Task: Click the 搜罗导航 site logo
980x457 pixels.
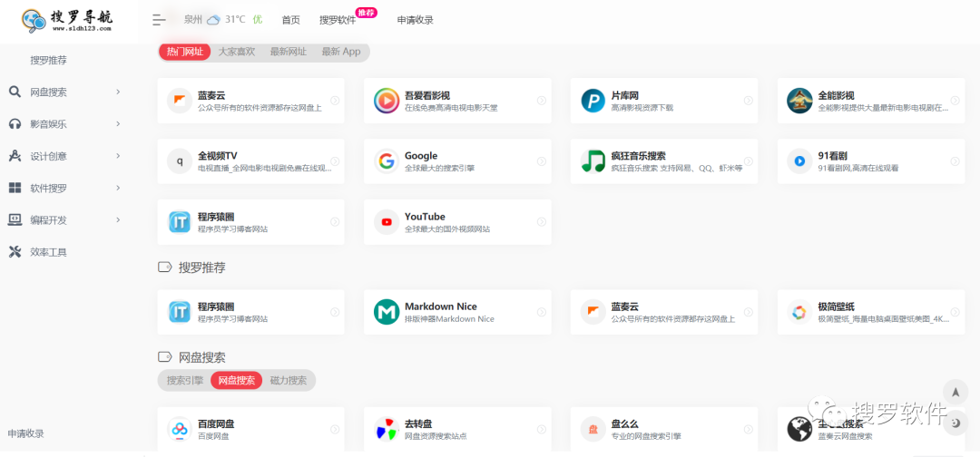Action: click(x=67, y=20)
